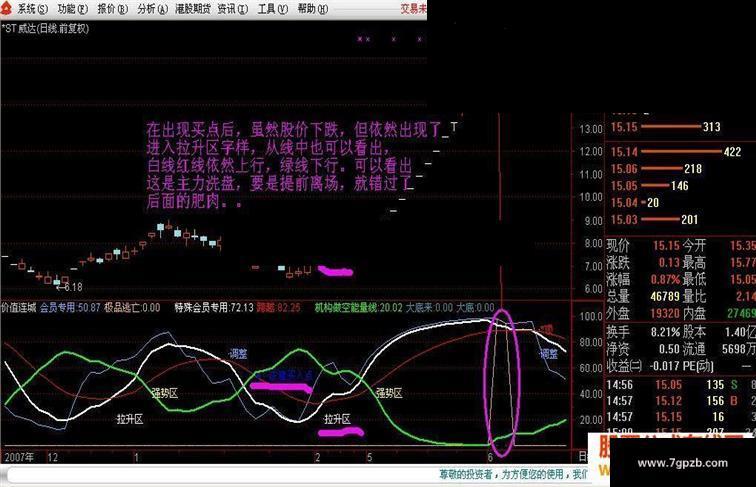The height and width of the screenshot is (487, 756).
Task: Click the 收益(二) value -0.017
Action: click(665, 365)
